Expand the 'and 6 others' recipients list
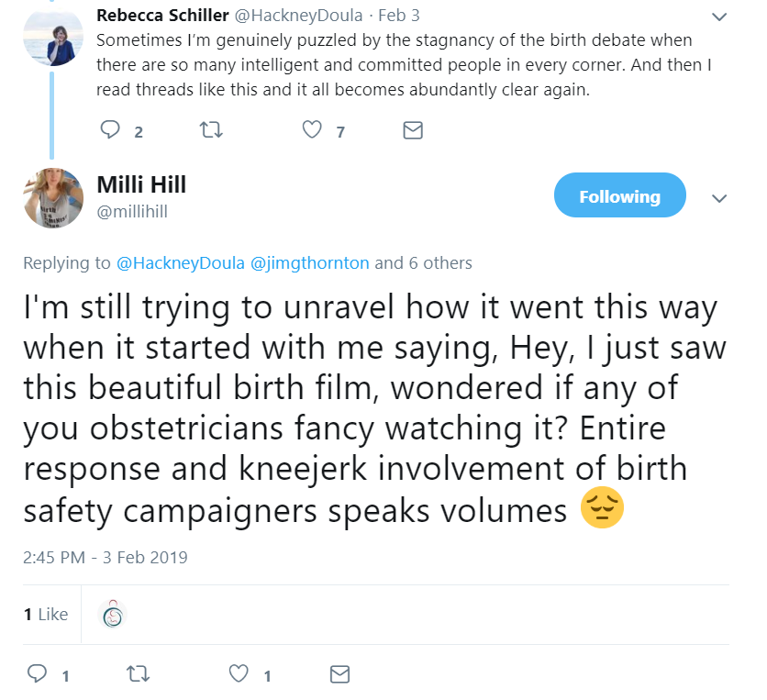 coord(423,263)
